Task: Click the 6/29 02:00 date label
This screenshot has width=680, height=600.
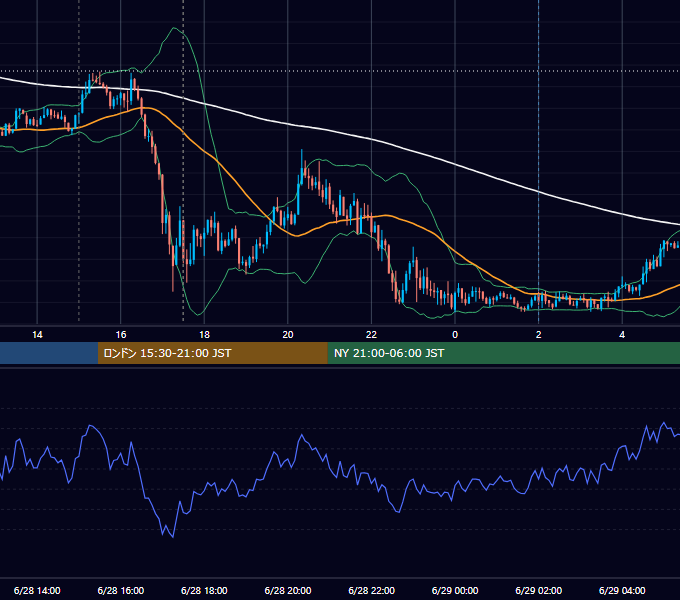Action: coord(539,590)
